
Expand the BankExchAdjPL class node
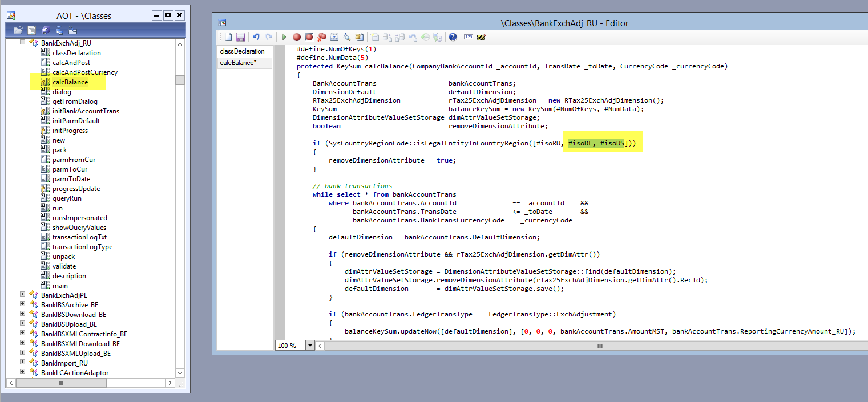point(23,295)
